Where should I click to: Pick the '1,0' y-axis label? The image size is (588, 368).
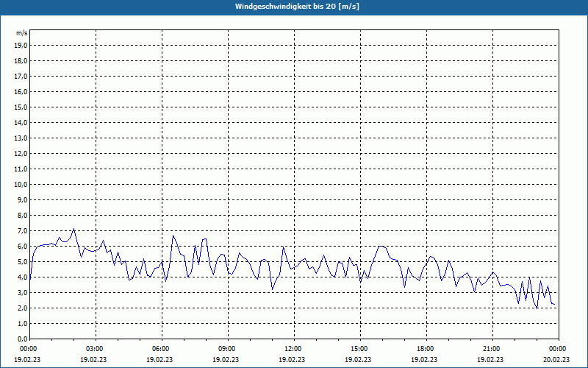(22, 324)
